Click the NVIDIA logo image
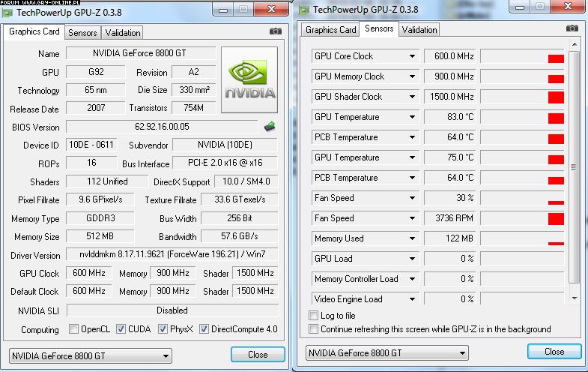This screenshot has width=588, height=372. tap(249, 79)
